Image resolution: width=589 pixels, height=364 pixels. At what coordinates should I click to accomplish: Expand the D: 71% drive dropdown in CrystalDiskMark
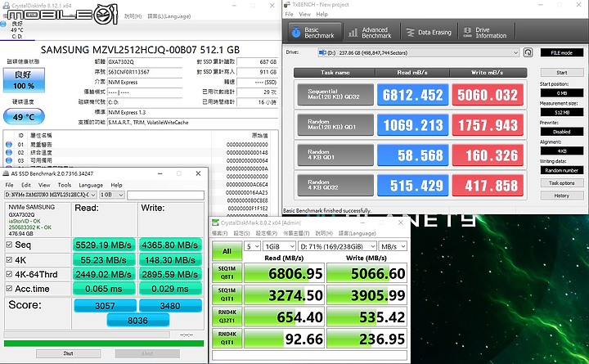click(337, 246)
